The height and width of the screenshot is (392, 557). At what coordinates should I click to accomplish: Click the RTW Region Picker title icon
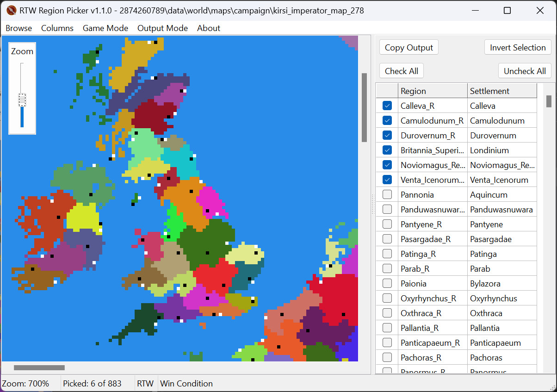(12, 10)
